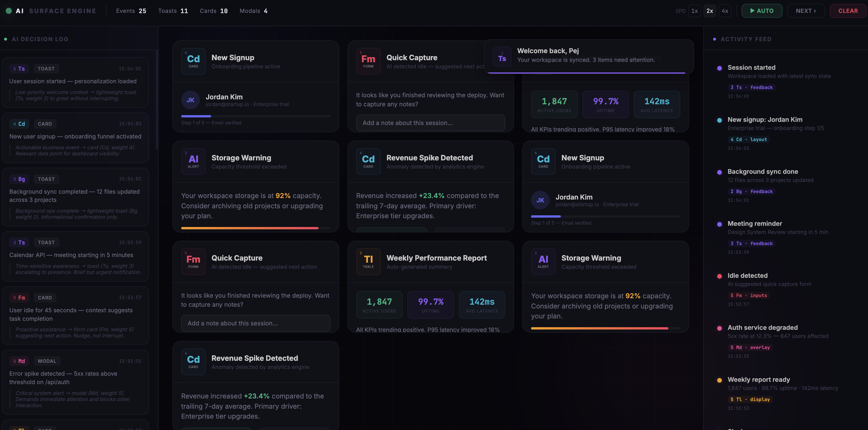Click the AI Decision Log scrollbar

157,100
